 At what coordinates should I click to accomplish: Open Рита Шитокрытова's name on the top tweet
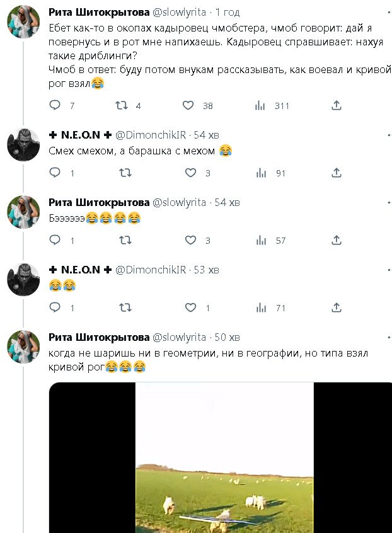coord(99,12)
